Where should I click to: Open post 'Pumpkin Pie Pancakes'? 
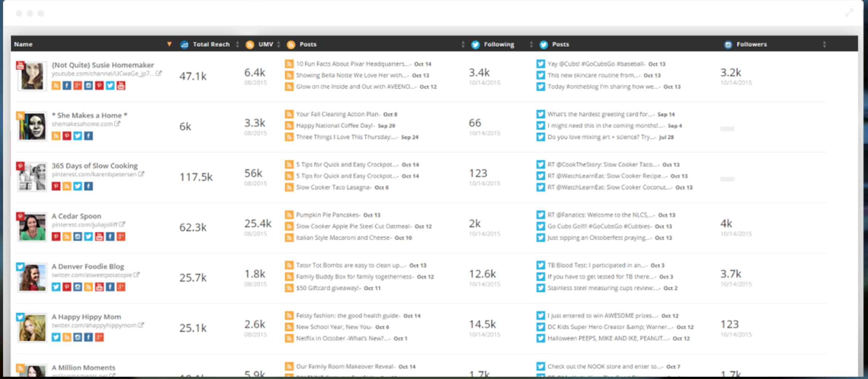click(x=328, y=215)
